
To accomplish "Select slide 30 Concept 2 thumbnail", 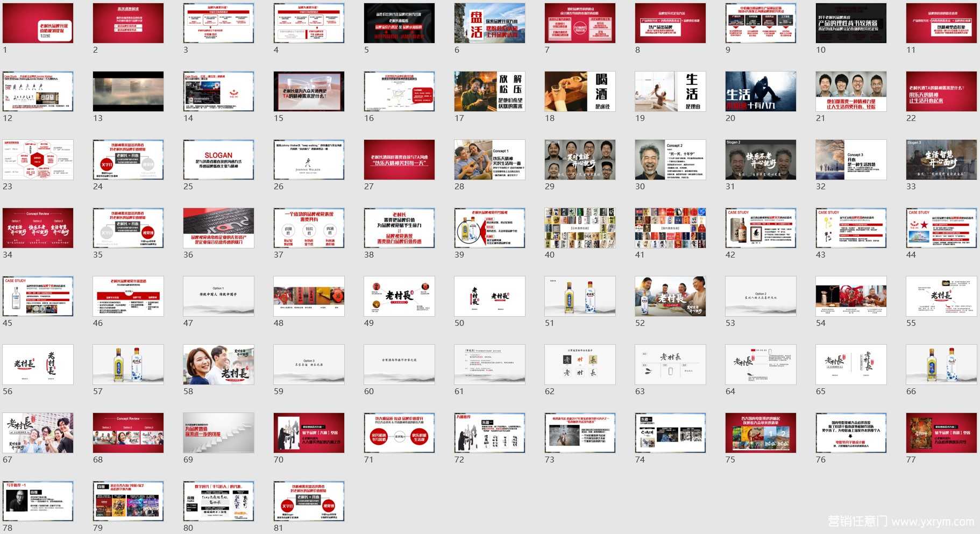I will [x=670, y=160].
